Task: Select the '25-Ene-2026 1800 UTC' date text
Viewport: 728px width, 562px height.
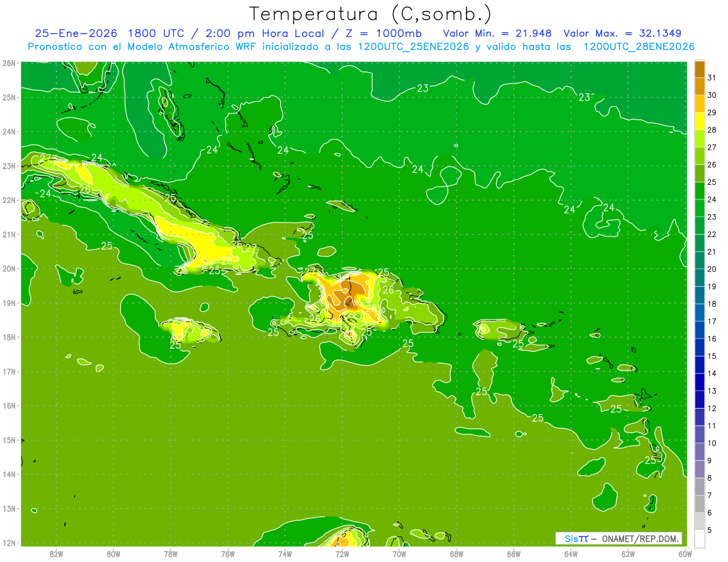Action: pyautogui.click(x=110, y=33)
